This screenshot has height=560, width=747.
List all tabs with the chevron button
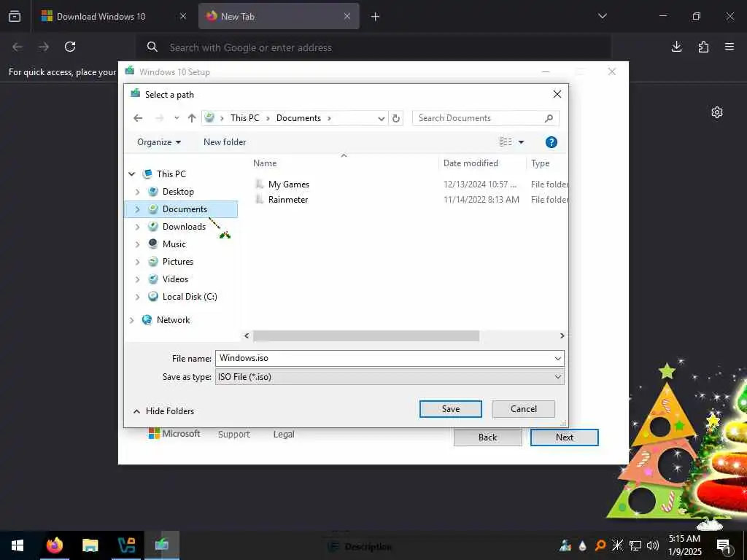coord(602,17)
